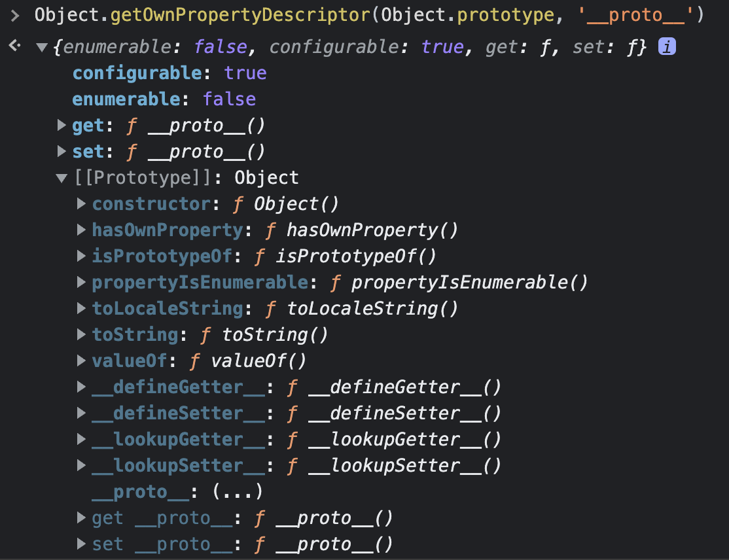Image resolution: width=729 pixels, height=560 pixels.
Task: Click the 'toLocaleString' property name
Action: [x=168, y=308]
